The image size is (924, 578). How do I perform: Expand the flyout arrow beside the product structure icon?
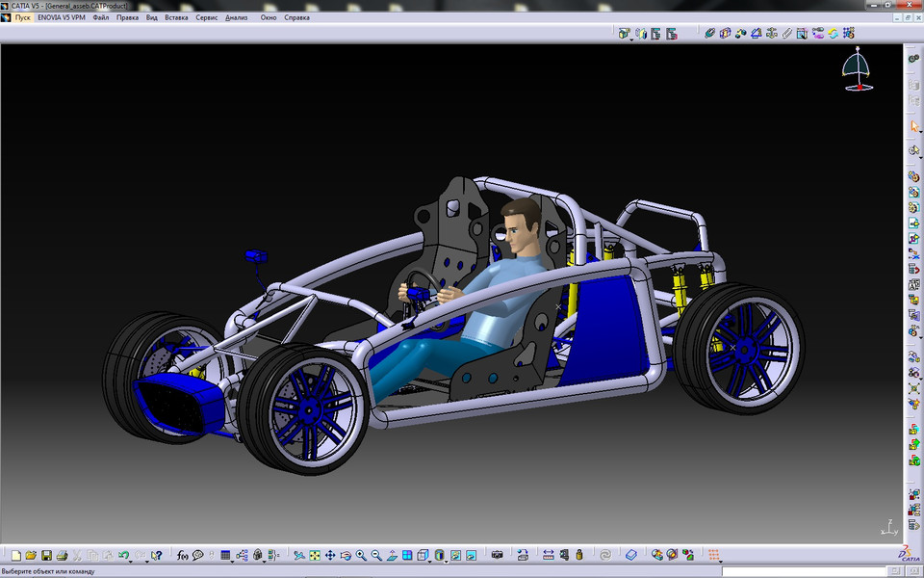(630, 39)
